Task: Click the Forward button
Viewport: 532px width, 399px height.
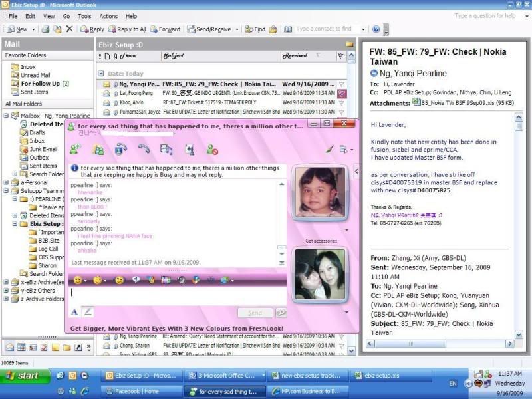Action: coord(165,29)
